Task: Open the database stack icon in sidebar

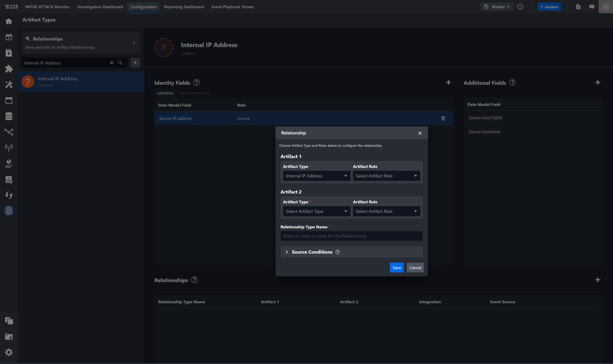Action: [x=9, y=116]
